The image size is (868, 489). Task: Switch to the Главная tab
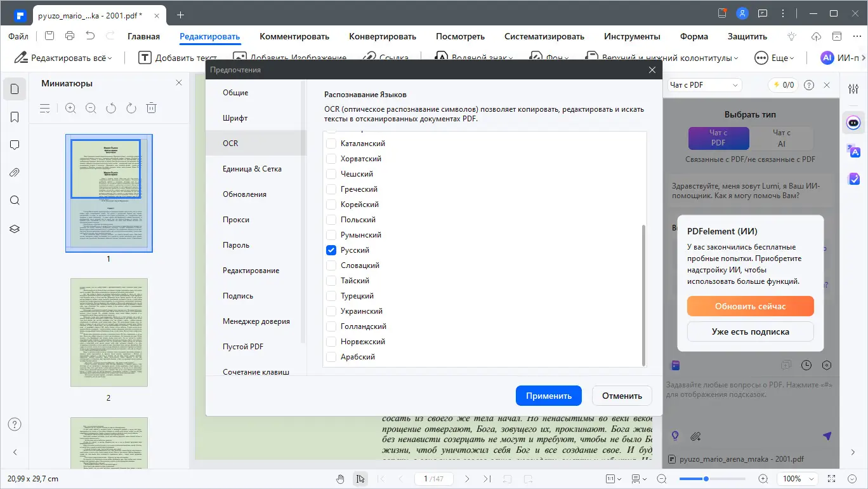pyautogui.click(x=143, y=36)
